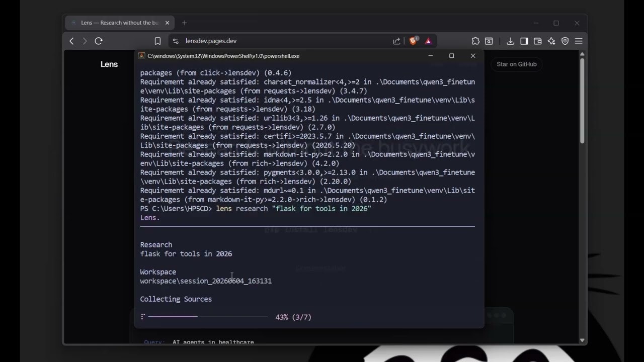Open Brave Rewards triangle icon
Image resolution: width=644 pixels, height=362 pixels.
[x=428, y=41]
